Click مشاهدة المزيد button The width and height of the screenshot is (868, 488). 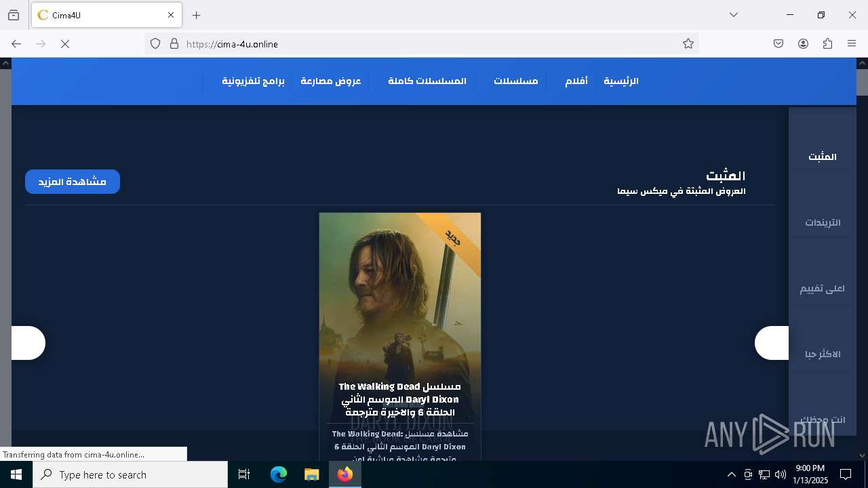click(x=73, y=182)
